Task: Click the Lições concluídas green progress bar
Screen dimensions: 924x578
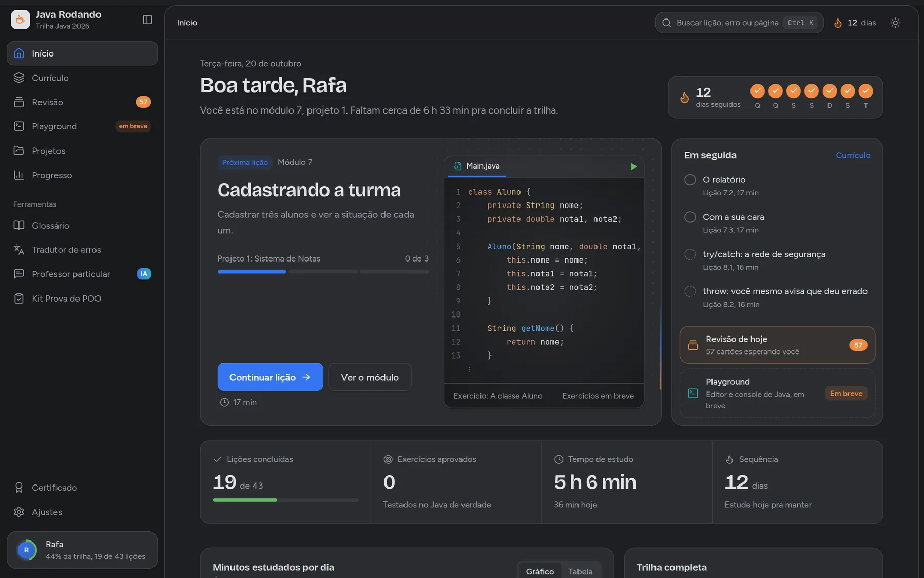Action: click(285, 500)
